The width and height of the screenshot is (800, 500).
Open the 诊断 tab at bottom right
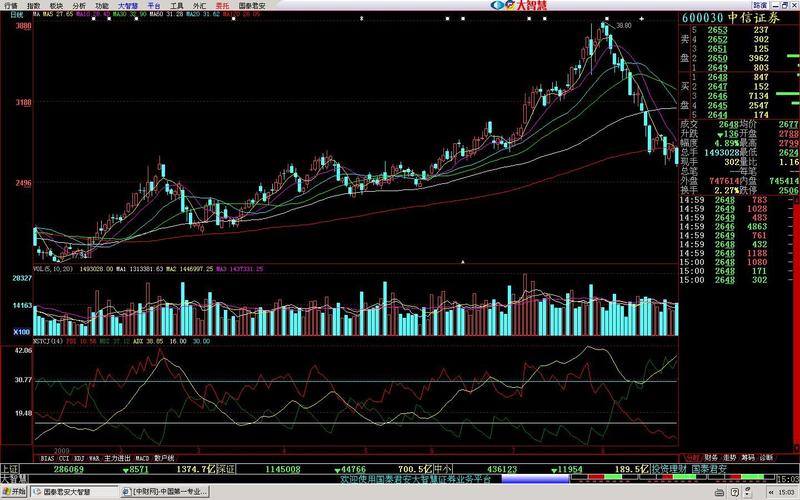coord(766,456)
